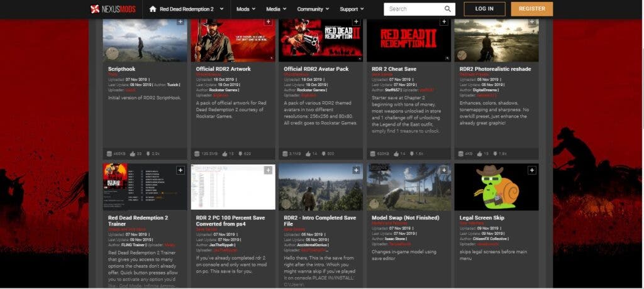This screenshot has width=644, height=289.
Task: Click the home icon beside Red Dead Redemption 2
Action: click(153, 9)
